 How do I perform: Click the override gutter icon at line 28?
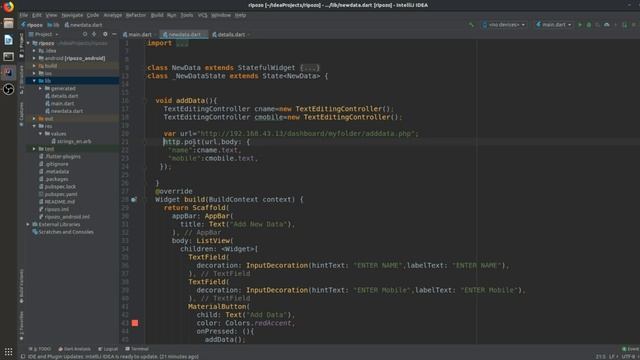tap(133, 200)
